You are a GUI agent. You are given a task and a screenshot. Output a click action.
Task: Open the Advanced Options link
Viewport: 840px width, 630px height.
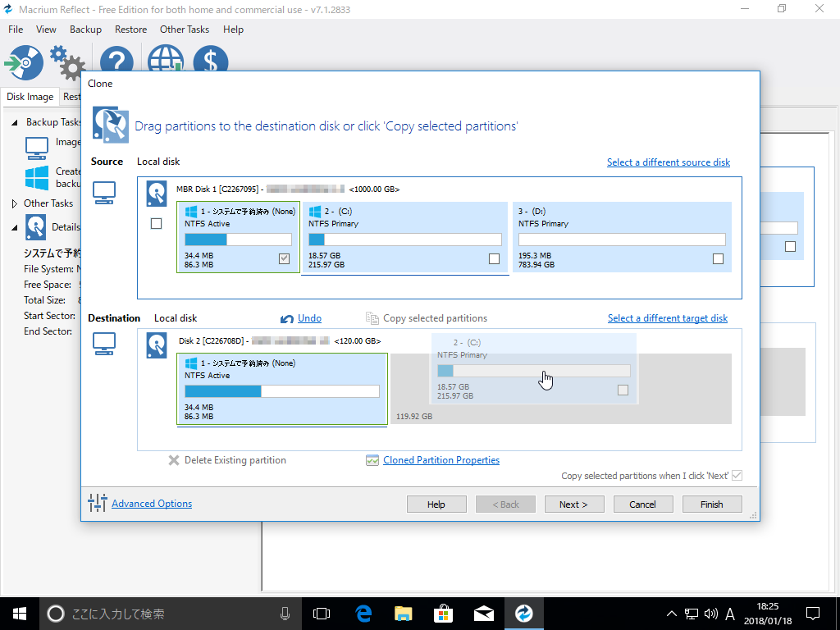152,504
